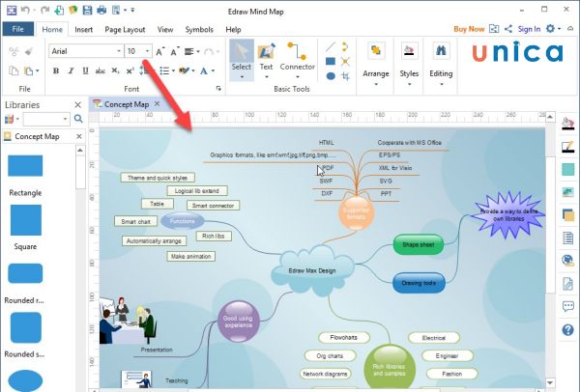Click the library search magnifier icon
This screenshot has width=580, height=392.
(x=78, y=120)
